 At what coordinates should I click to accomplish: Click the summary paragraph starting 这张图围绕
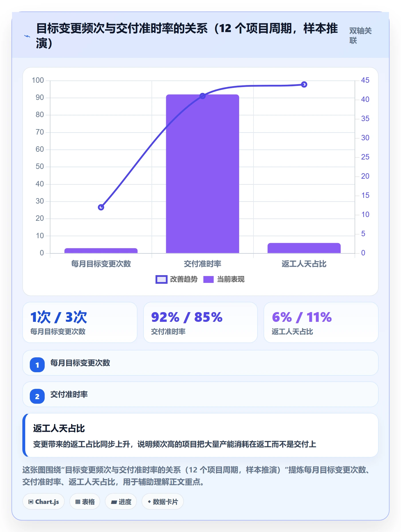click(198, 476)
